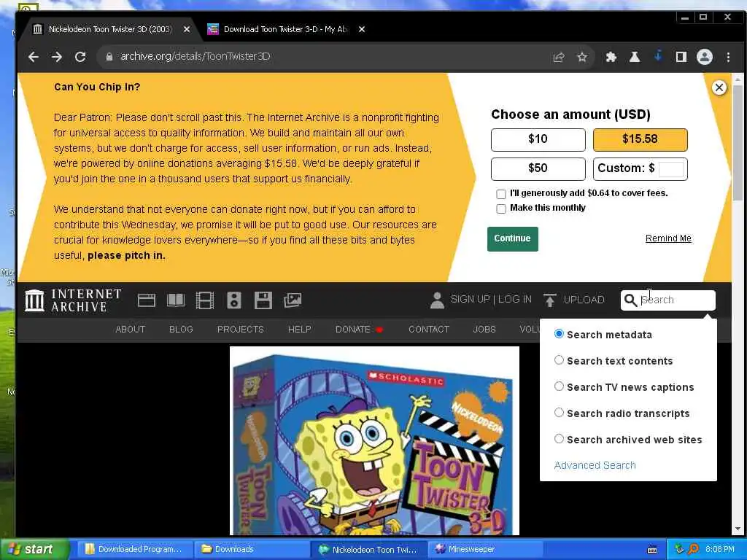Click the scrollbar down arrow

tap(738, 529)
